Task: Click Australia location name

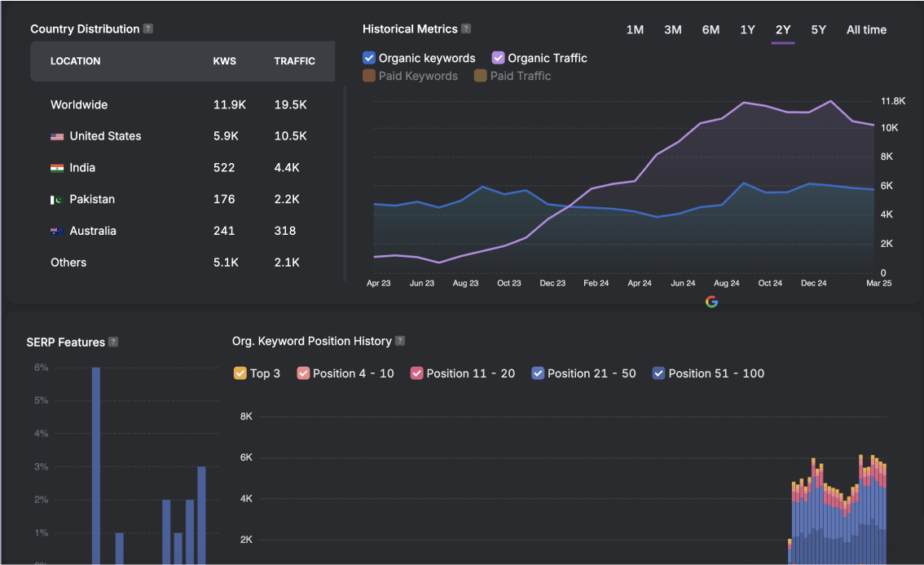Action: 93,232
